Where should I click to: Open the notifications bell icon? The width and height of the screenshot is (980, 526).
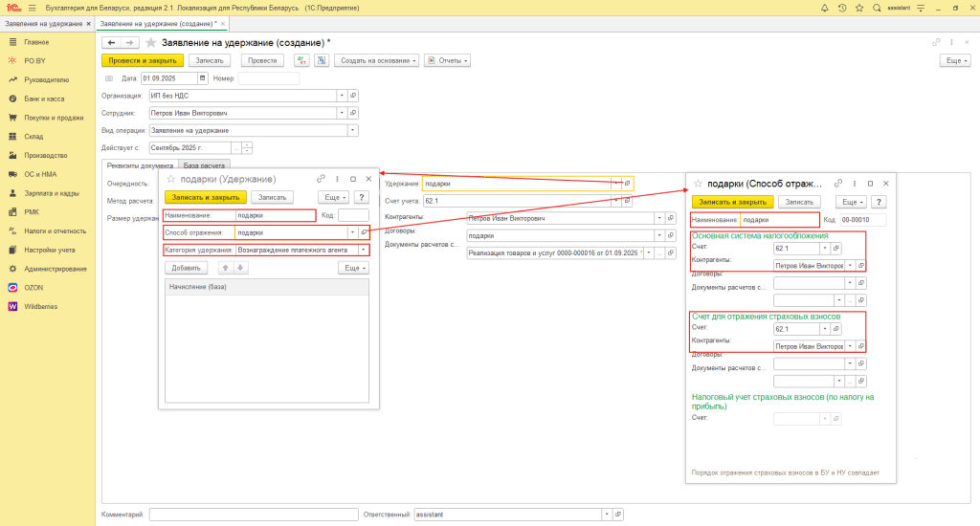[824, 8]
